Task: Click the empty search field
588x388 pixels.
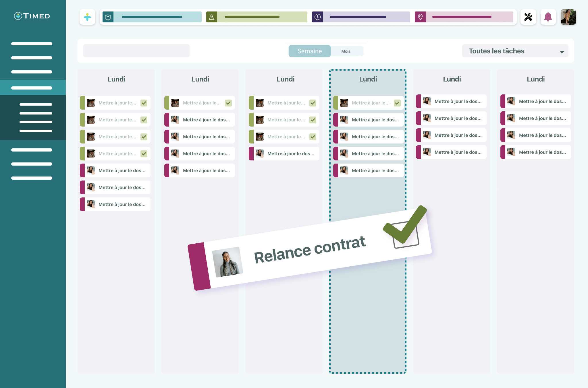Action: tap(136, 51)
